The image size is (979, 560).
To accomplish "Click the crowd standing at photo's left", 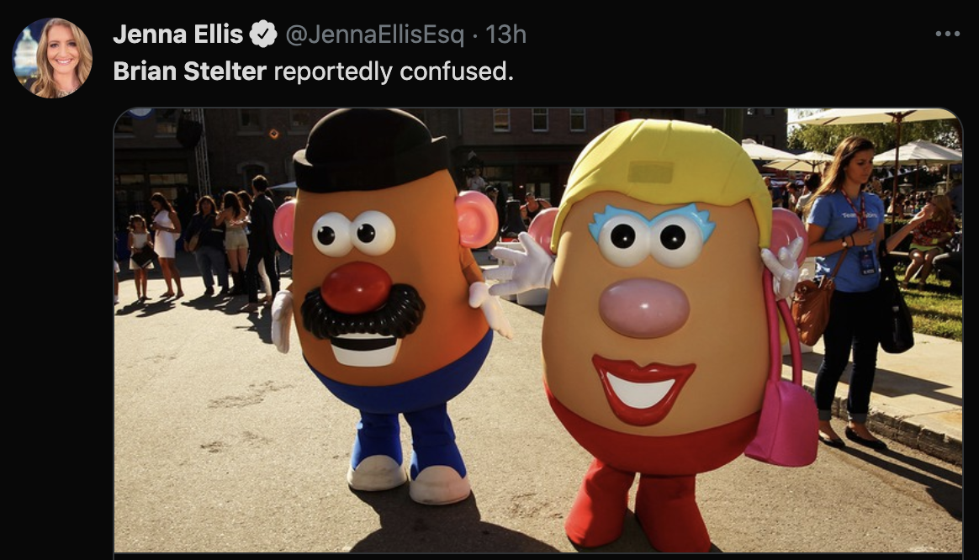I will point(200,246).
